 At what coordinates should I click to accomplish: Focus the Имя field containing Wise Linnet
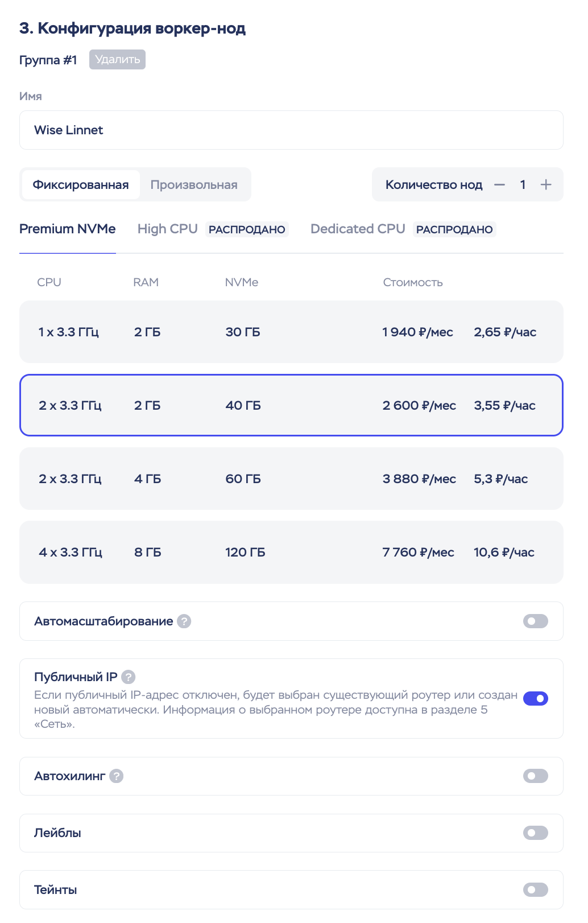coord(291,130)
